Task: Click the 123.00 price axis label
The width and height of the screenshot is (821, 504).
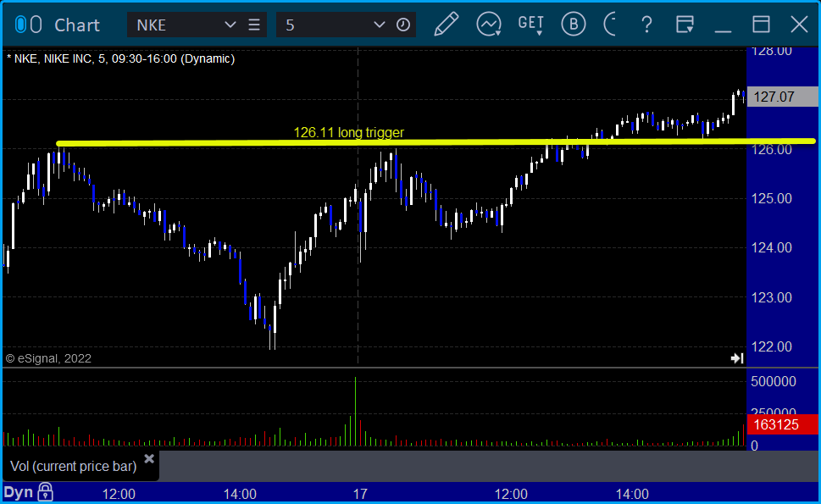Action: pyautogui.click(x=772, y=297)
